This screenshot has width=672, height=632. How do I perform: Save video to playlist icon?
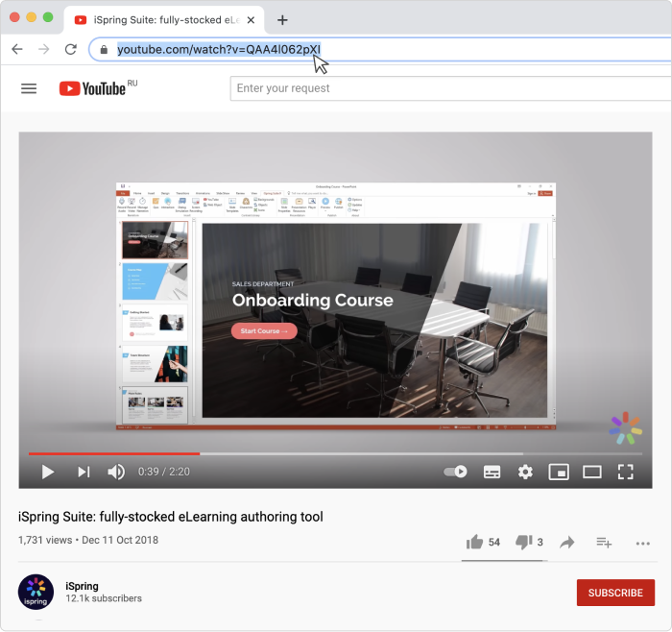(604, 543)
